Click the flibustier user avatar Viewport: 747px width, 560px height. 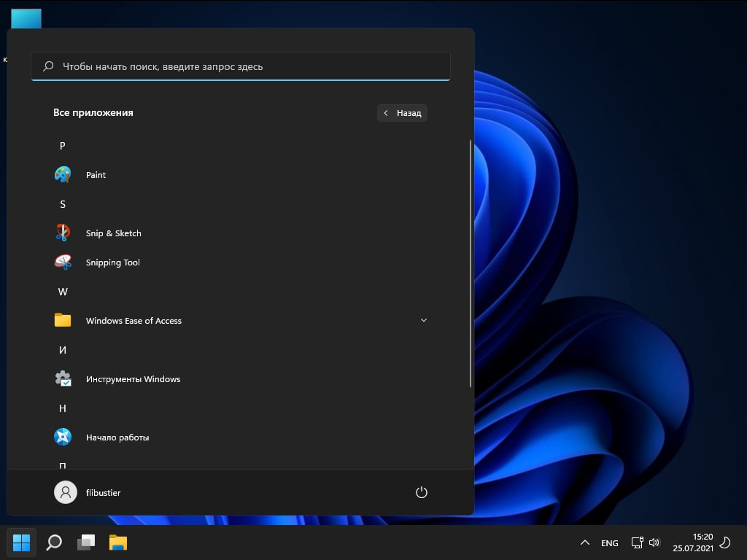65,492
